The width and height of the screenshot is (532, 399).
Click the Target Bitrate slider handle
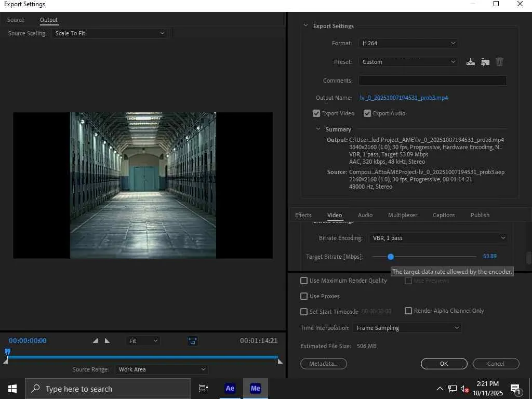click(x=391, y=257)
